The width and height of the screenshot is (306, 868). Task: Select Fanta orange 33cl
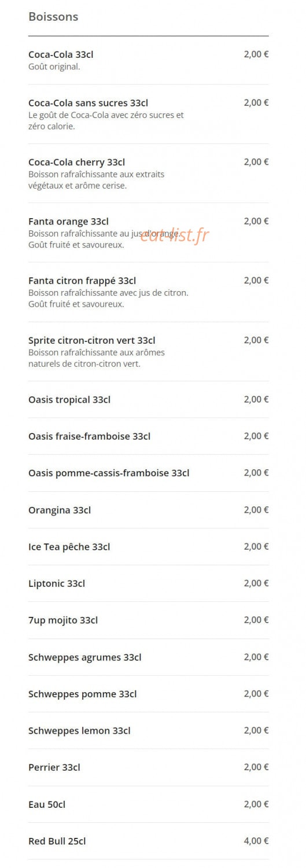pyautogui.click(x=148, y=233)
